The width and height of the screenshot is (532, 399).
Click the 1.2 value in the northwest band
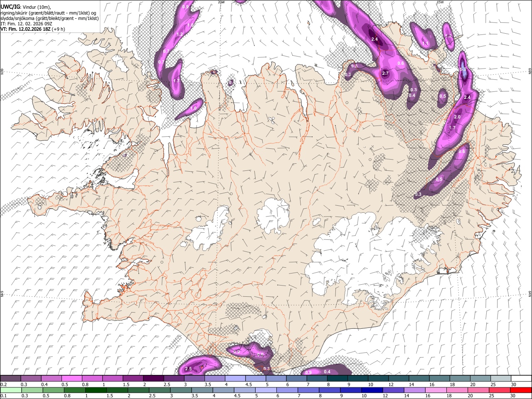[180, 34]
